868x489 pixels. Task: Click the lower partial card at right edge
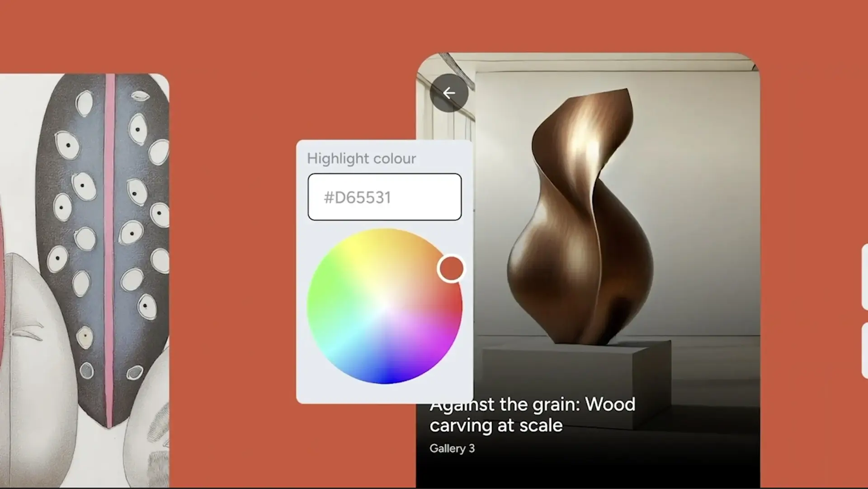click(864, 351)
